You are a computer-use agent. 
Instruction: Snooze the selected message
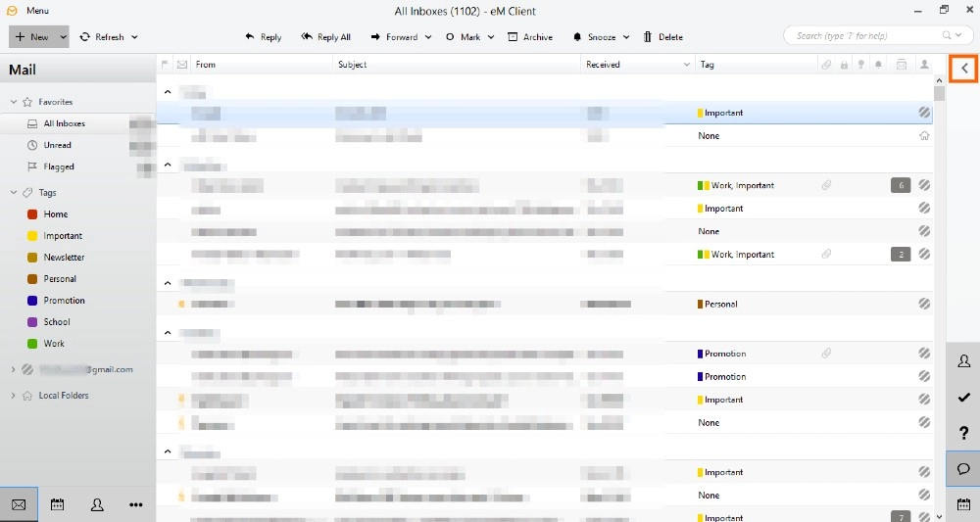595,37
